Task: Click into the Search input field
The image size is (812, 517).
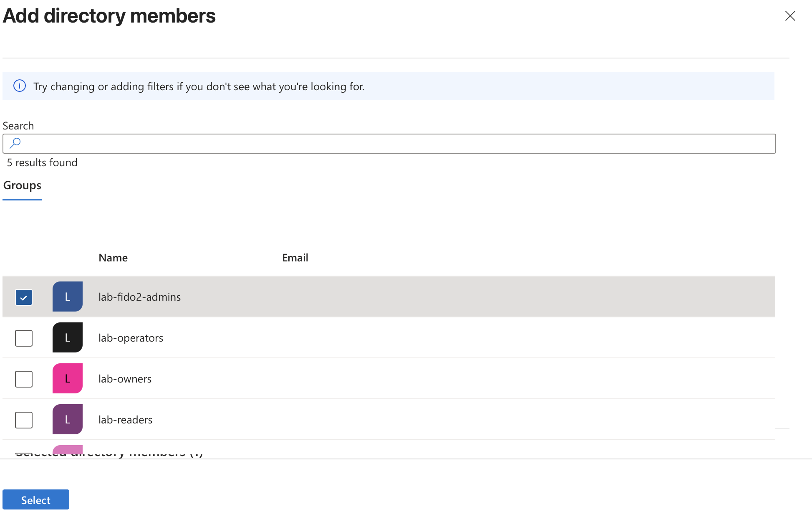Action: pos(389,144)
